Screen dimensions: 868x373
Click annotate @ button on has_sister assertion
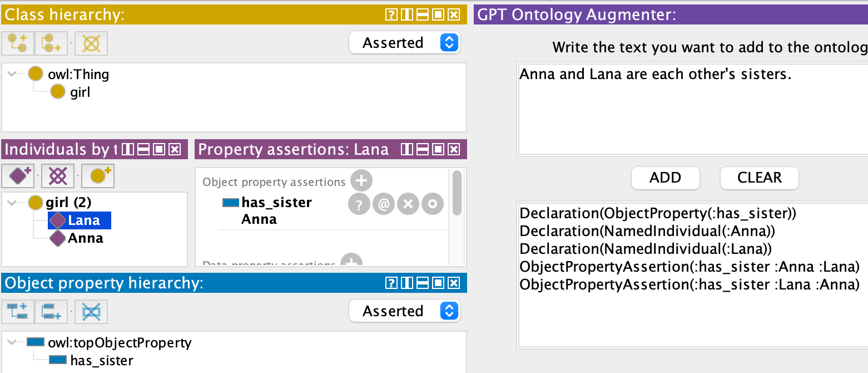click(384, 204)
